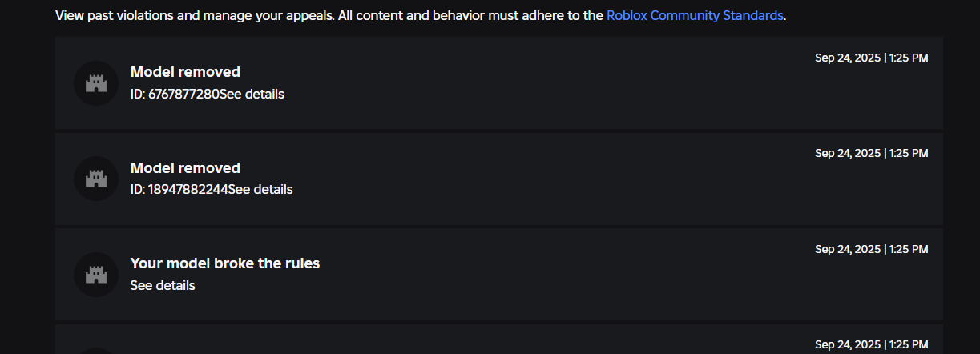Open See details for ID 18947882244

(260, 190)
